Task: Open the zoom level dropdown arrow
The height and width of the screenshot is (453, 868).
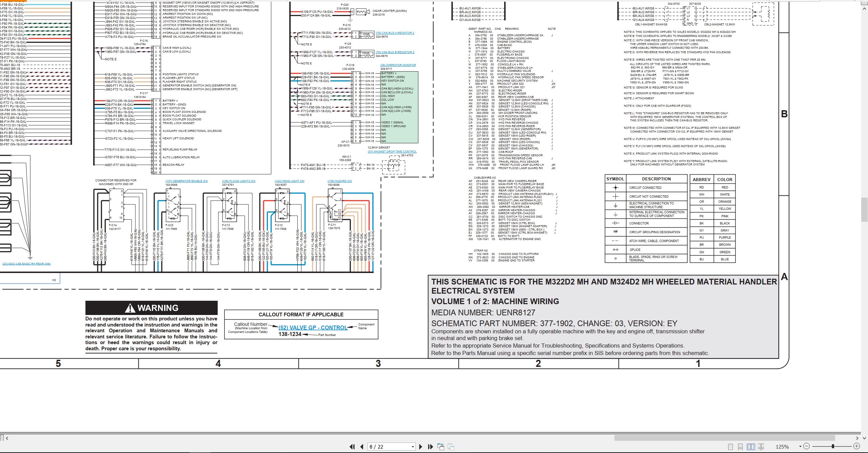Action: pos(800,447)
